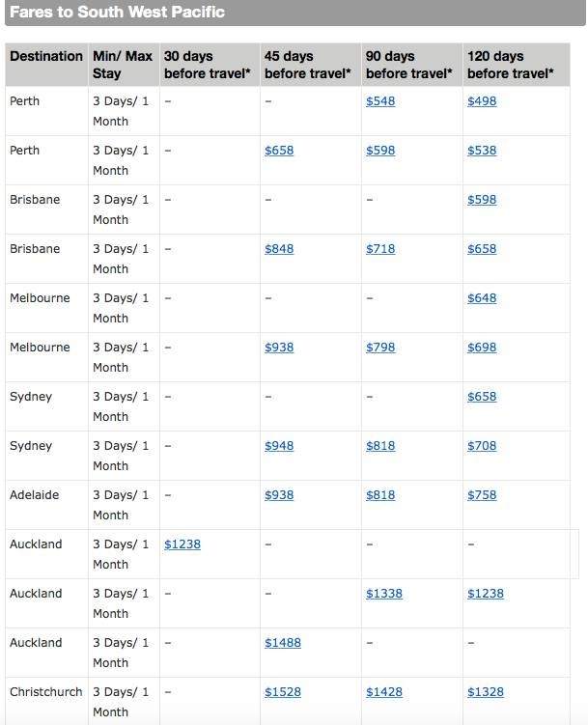Click the $1428 Christchurch fare link
588x725 pixels.
tap(384, 692)
